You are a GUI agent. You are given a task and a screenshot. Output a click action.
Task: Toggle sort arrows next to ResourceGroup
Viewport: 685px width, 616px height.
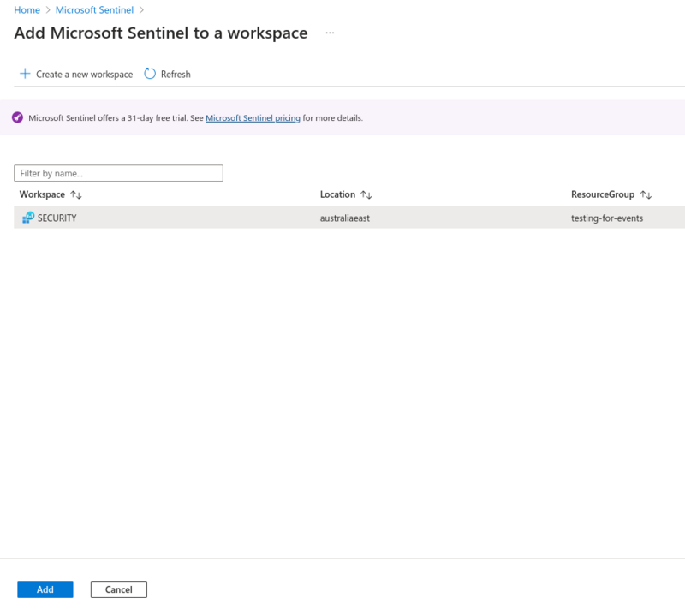pyautogui.click(x=646, y=195)
